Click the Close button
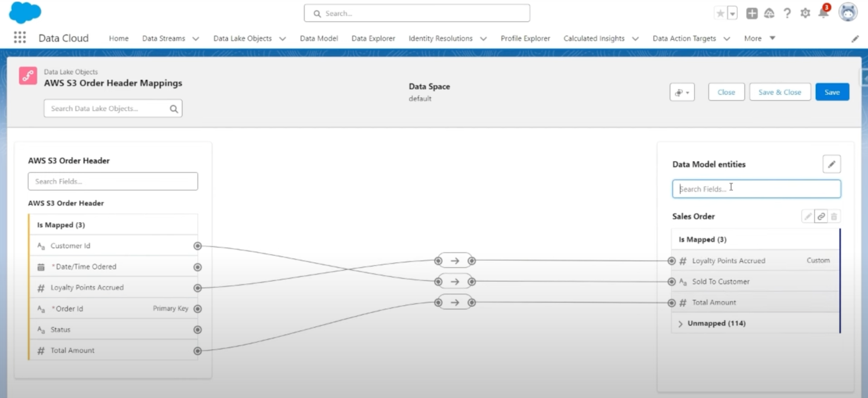 pyautogui.click(x=726, y=92)
